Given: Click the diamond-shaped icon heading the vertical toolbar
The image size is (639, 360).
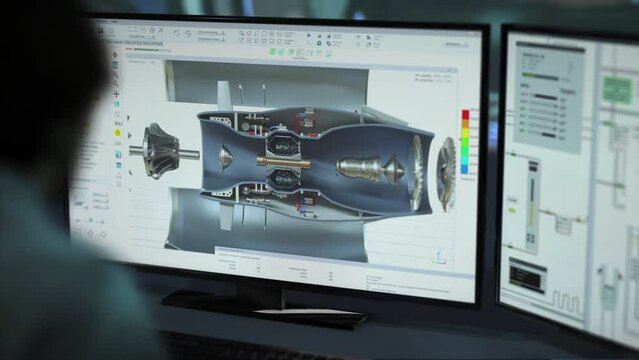Looking at the screenshot, I should (x=115, y=55).
